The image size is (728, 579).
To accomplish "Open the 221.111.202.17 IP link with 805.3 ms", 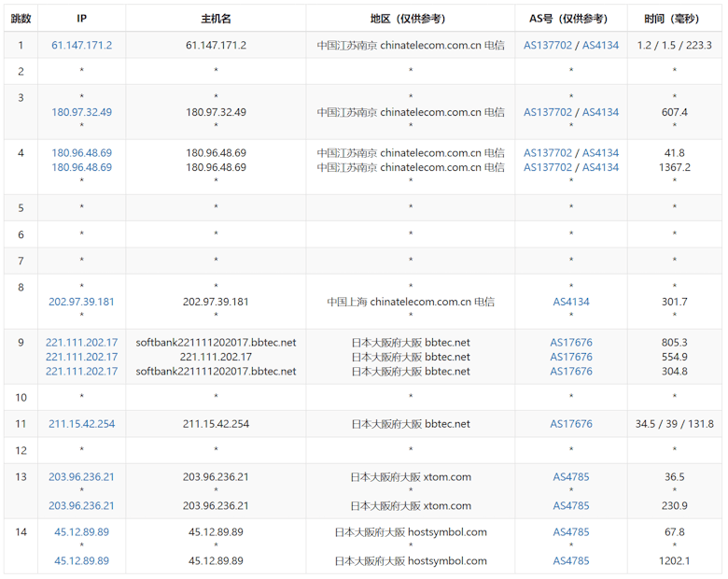I will pyautogui.click(x=82, y=343).
